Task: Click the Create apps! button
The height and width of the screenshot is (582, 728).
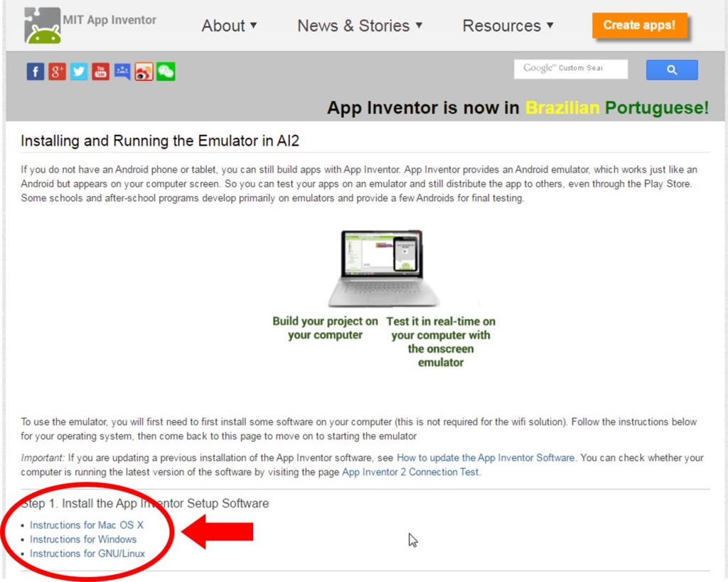Action: pyautogui.click(x=639, y=25)
